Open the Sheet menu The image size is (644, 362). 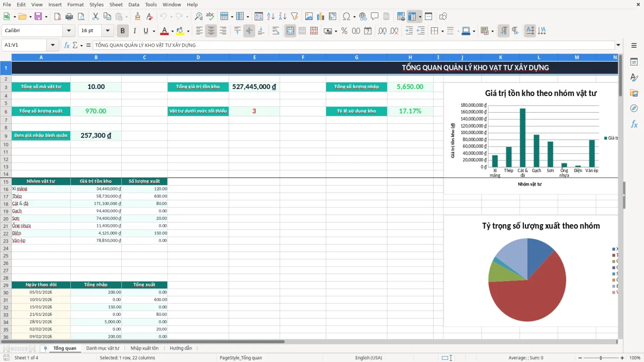coord(116,4)
